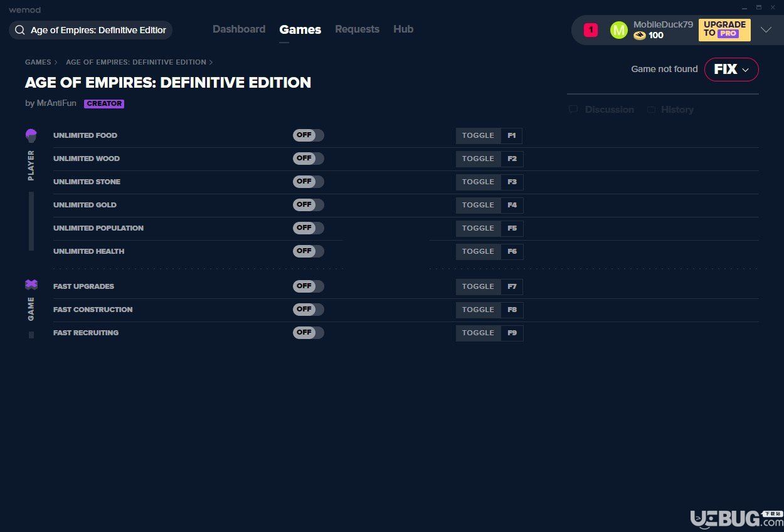This screenshot has width=784, height=532.
Task: Click the CREATOR badge
Action: click(104, 104)
